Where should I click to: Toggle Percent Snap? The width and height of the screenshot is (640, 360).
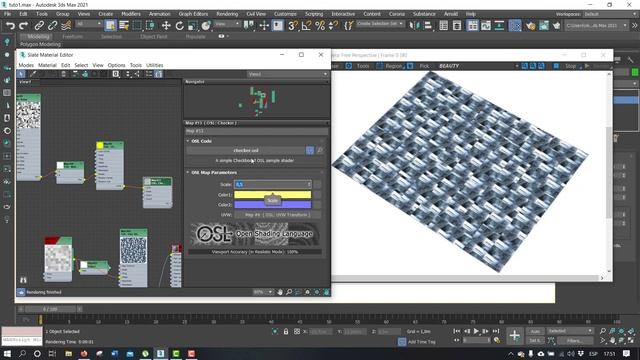[x=320, y=26]
